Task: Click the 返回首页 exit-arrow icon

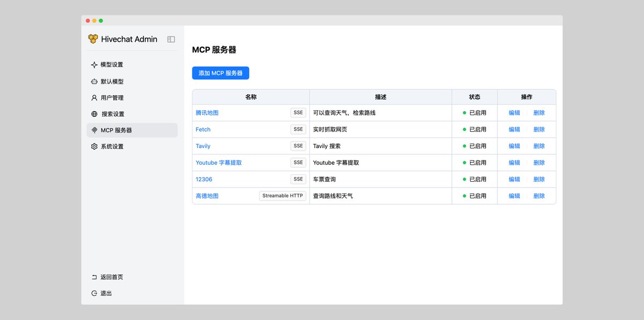Action: point(95,277)
